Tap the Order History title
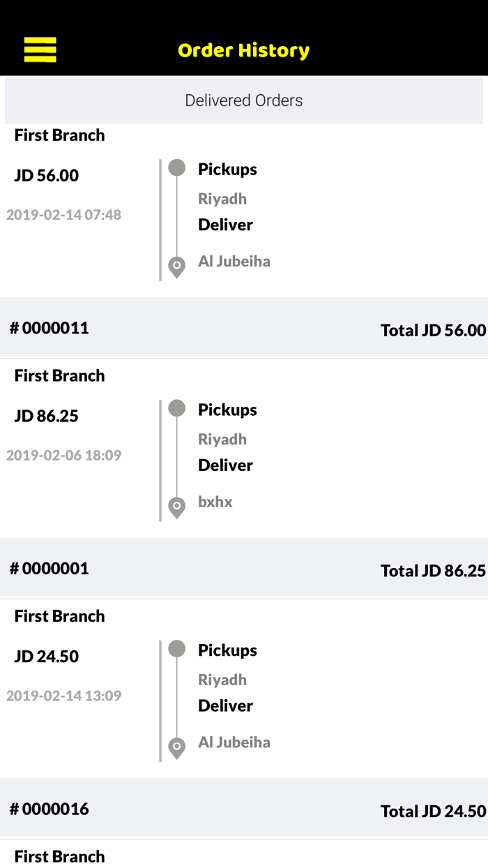The height and width of the screenshot is (868, 488). [x=243, y=50]
